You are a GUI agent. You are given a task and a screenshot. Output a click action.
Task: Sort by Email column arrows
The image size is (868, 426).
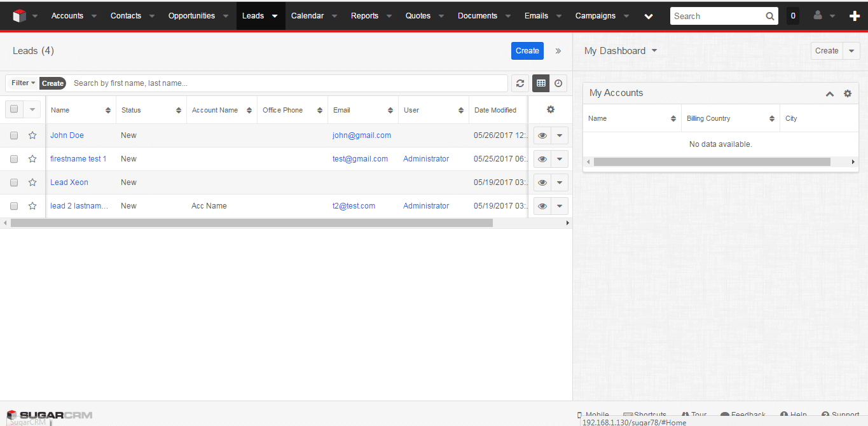point(390,110)
